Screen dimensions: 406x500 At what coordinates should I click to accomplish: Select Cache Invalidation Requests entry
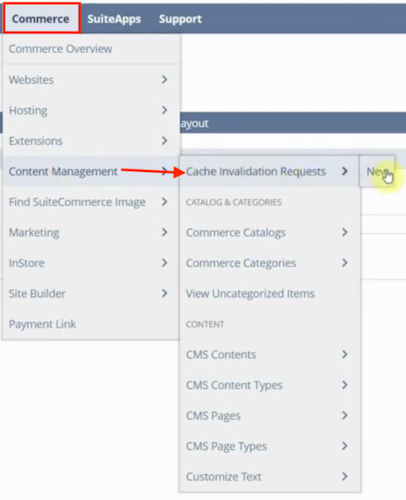click(x=256, y=171)
